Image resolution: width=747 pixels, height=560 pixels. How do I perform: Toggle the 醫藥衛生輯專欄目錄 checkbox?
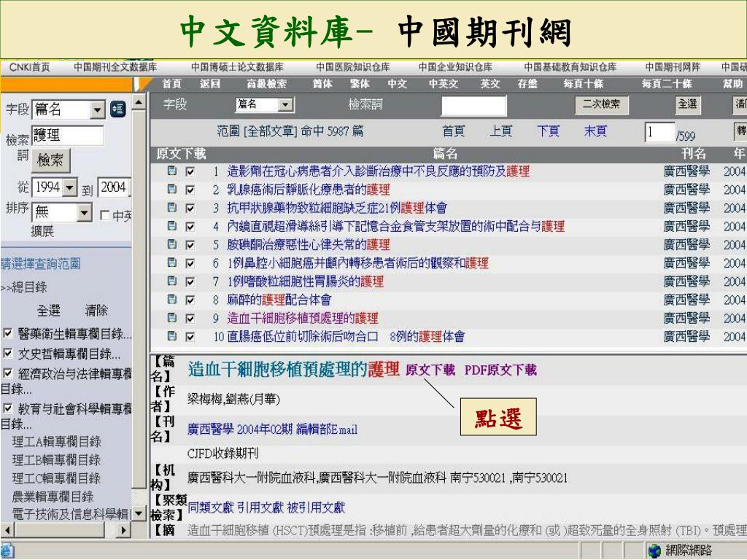pos(7,332)
